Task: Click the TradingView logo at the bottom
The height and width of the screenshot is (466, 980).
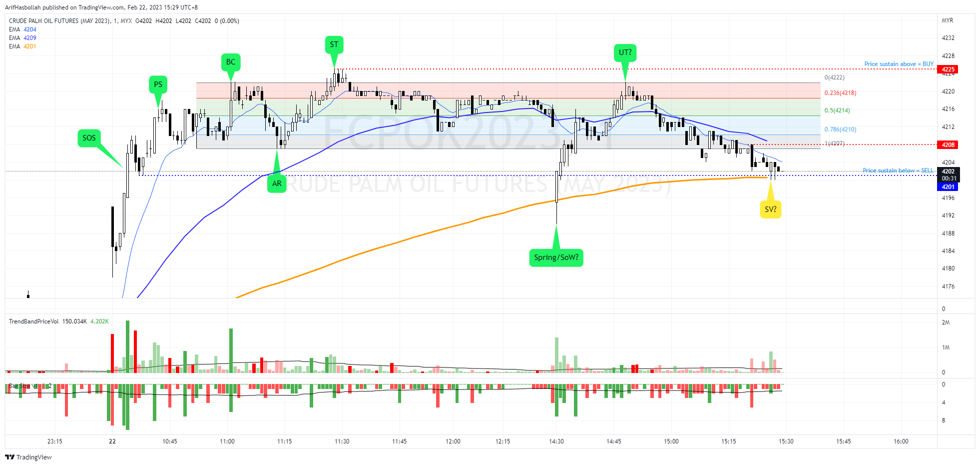Action: [x=28, y=457]
